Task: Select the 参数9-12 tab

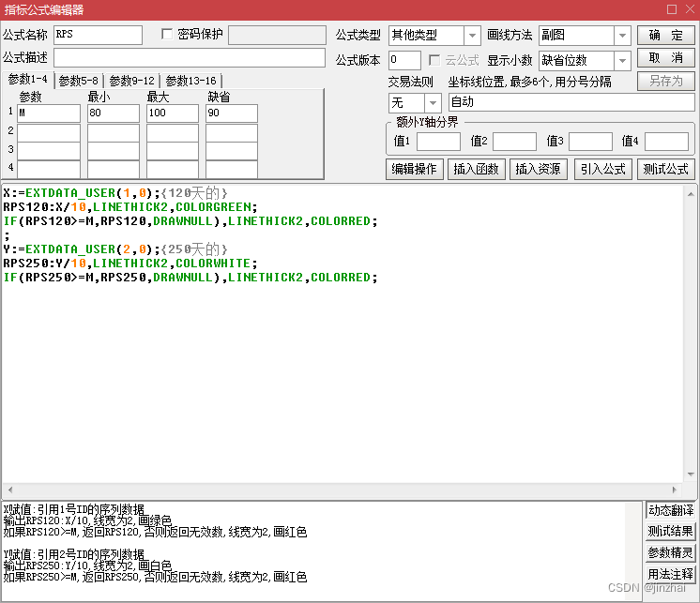Action: point(133,81)
